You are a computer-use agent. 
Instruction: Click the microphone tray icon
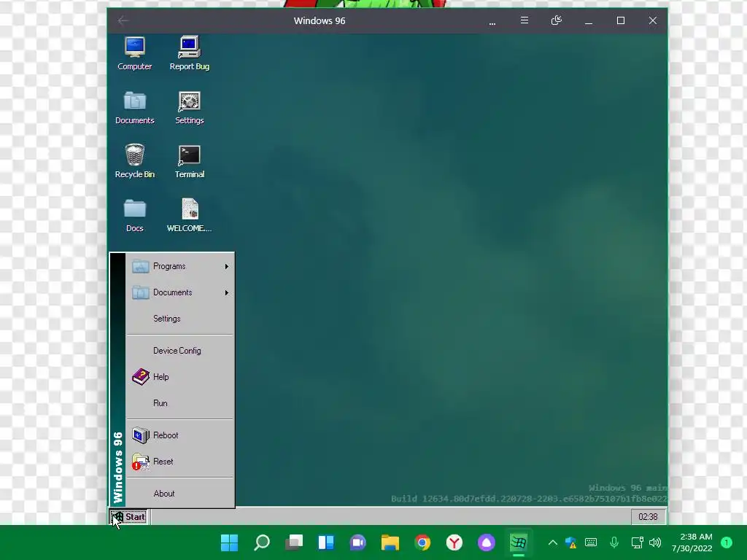tap(614, 542)
